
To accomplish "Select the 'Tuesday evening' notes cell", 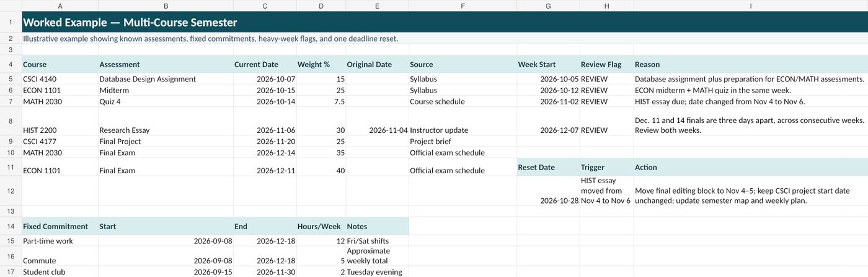I will (x=377, y=272).
